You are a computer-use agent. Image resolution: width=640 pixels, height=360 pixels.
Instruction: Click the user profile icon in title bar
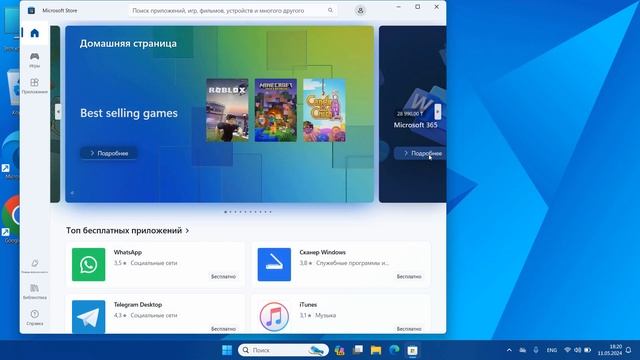pos(360,11)
